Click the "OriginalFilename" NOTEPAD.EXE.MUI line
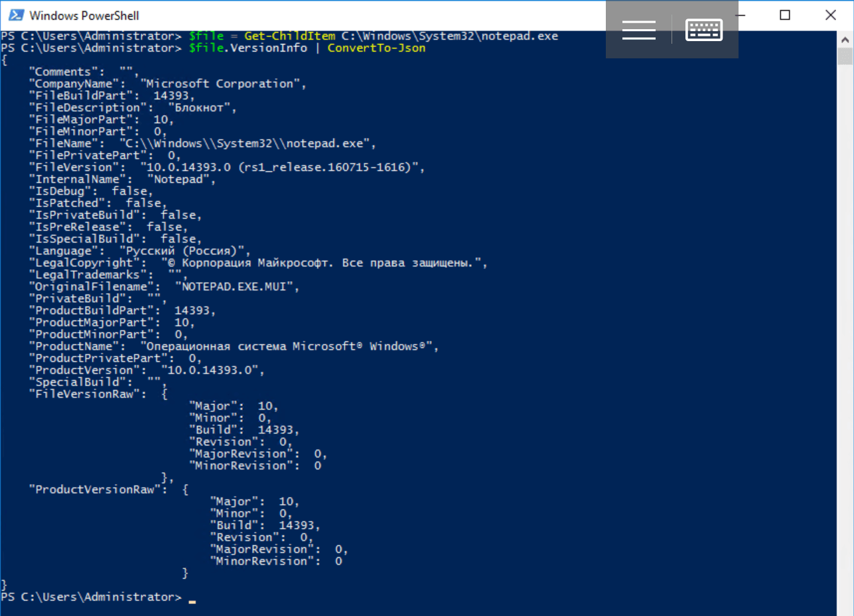The height and width of the screenshot is (616, 854). pyautogui.click(x=164, y=286)
